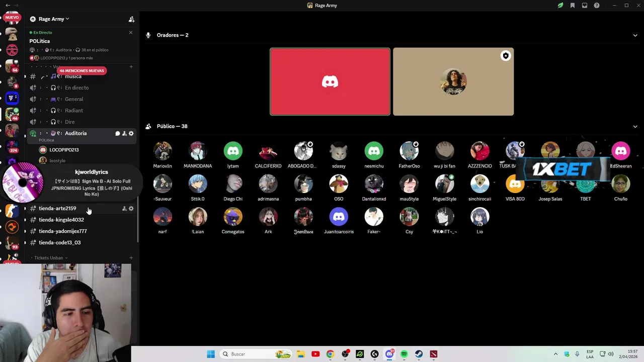Open File Explorer from the taskbar

click(300, 354)
